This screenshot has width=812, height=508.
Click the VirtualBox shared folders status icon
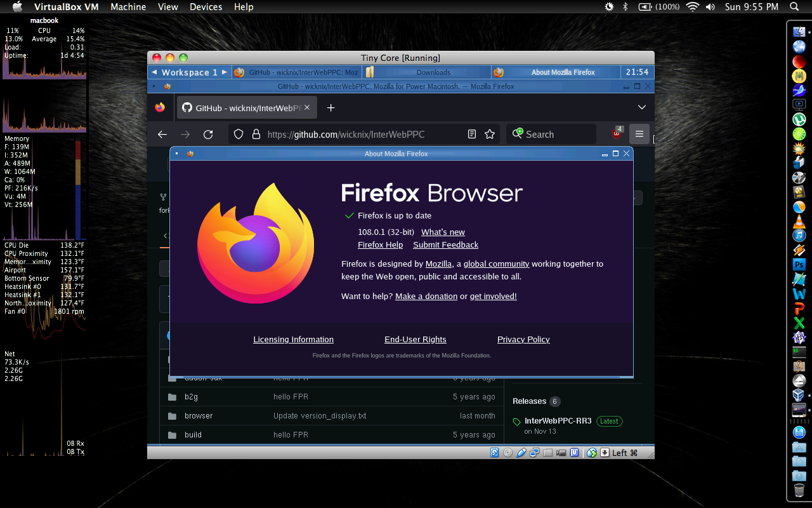(x=547, y=453)
